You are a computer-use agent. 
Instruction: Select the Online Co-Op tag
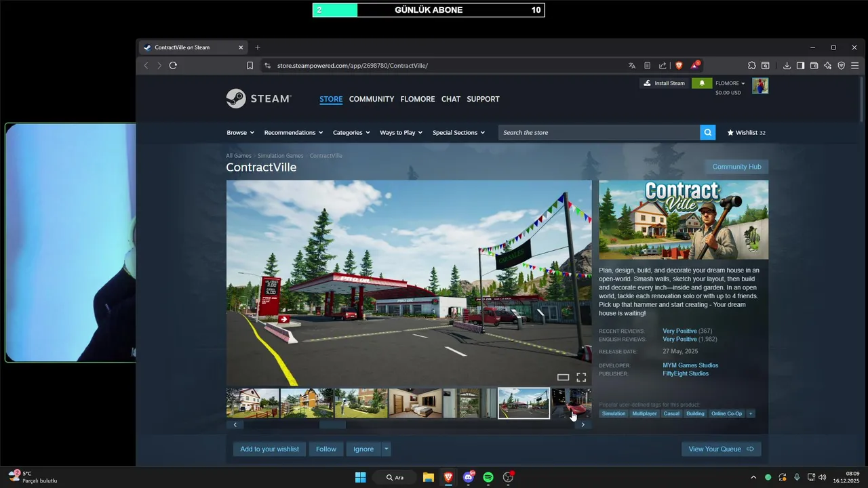pos(726,413)
